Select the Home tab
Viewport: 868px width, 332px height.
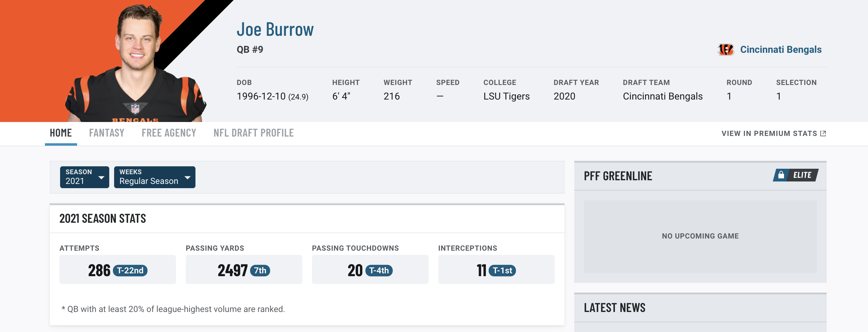tap(61, 133)
